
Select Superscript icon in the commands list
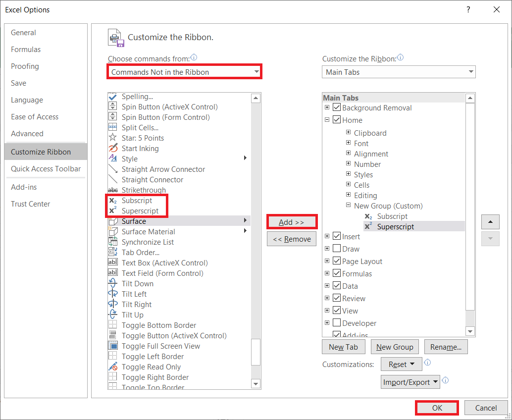[x=113, y=210]
